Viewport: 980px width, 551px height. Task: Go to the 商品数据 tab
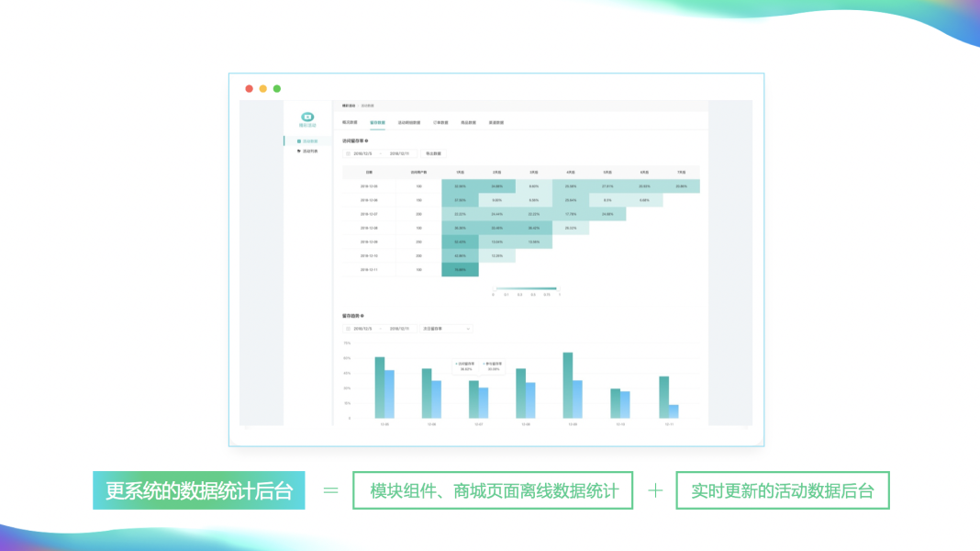coord(468,122)
